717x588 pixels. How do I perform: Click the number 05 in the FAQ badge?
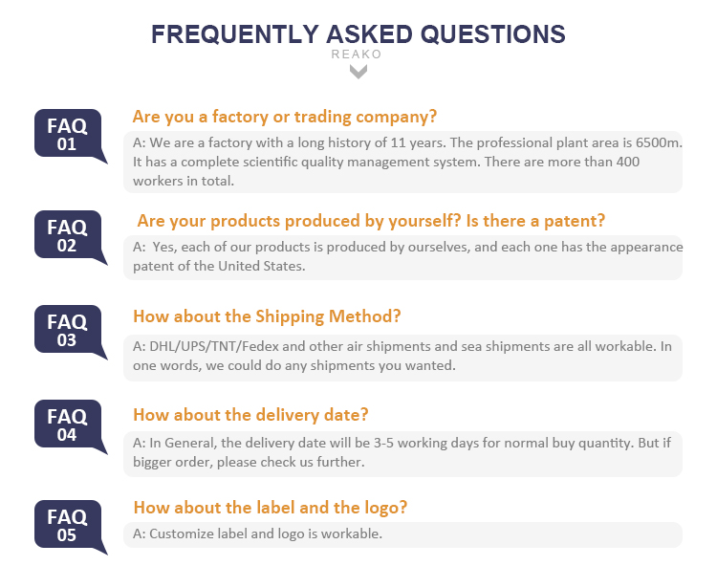67,535
